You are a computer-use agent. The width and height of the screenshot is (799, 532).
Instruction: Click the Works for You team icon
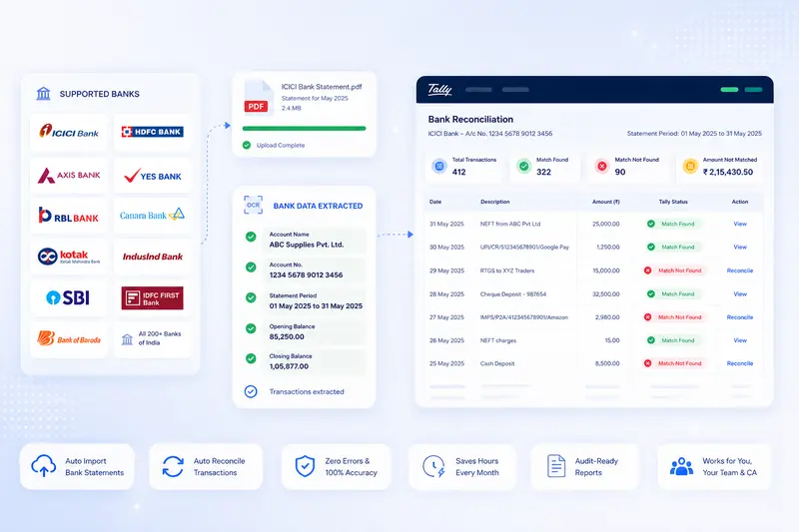click(681, 466)
